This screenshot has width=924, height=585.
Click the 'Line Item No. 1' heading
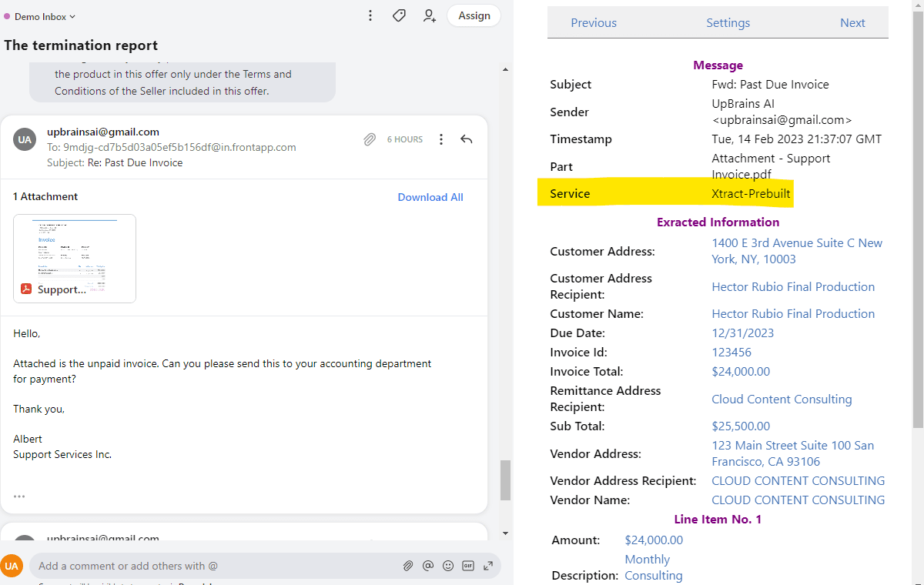(x=718, y=520)
